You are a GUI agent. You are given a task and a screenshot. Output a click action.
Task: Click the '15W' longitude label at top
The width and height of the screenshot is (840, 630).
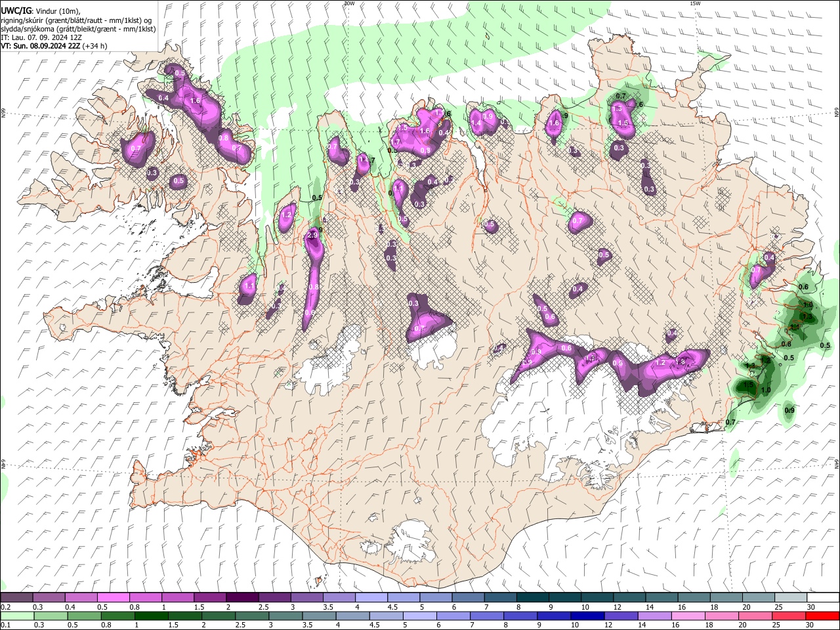pos(695,3)
